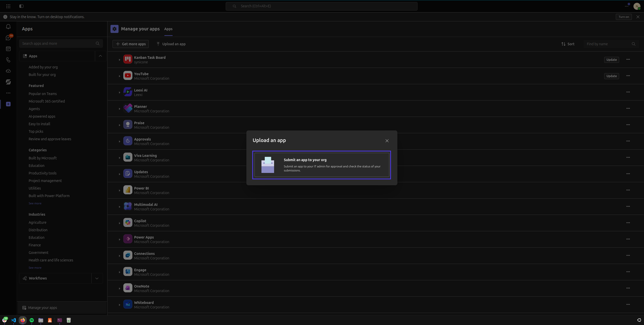
Task: Click the Kanban Task Board app icon
Action: pyautogui.click(x=128, y=59)
